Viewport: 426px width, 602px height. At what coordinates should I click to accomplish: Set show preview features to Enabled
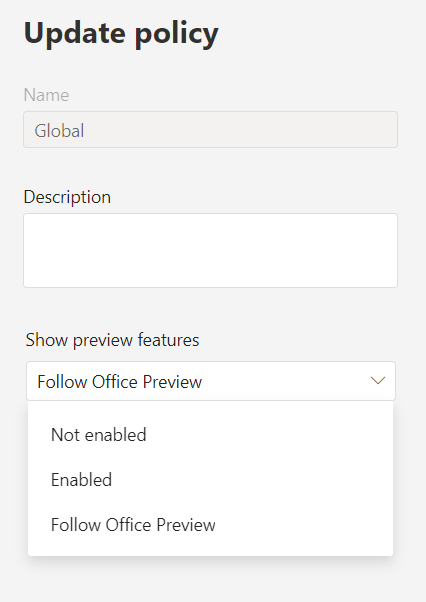point(210,480)
